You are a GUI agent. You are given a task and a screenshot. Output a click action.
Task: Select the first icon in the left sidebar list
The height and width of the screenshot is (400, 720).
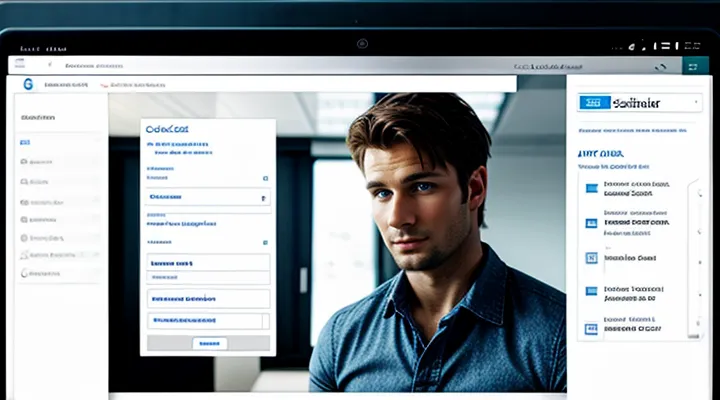pos(25,143)
